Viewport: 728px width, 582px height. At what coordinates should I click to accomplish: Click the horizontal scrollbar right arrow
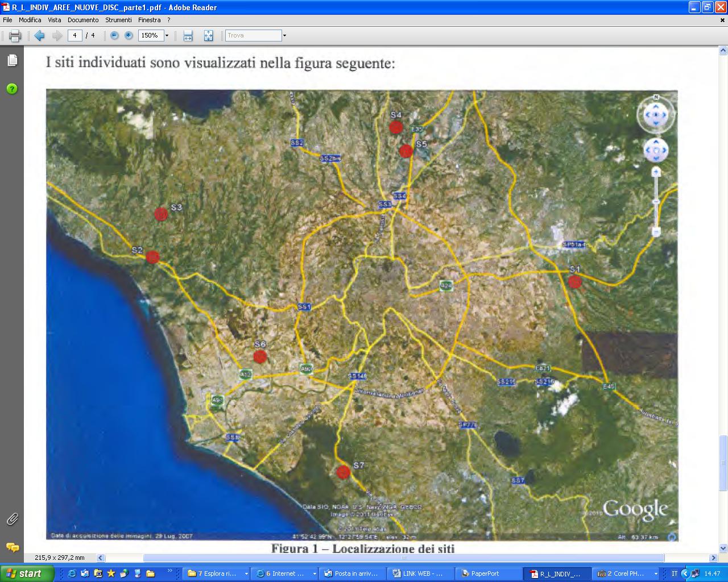click(714, 558)
